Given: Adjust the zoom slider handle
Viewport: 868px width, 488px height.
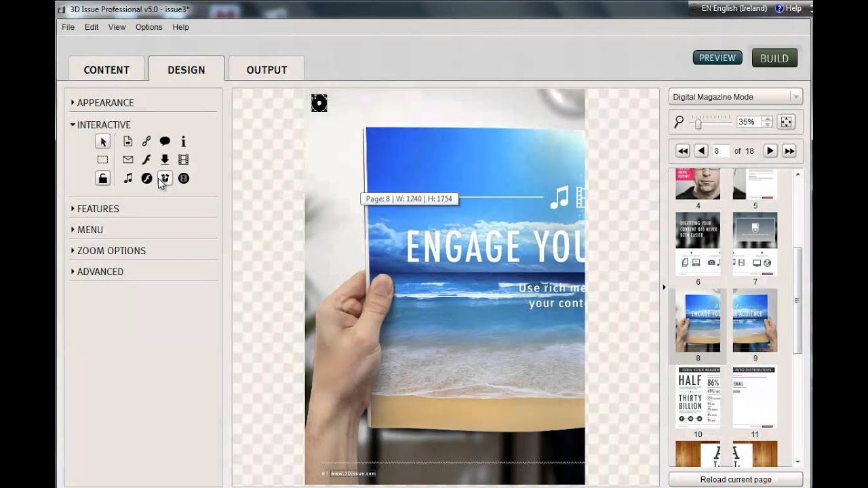Looking at the screenshot, I should tap(698, 123).
